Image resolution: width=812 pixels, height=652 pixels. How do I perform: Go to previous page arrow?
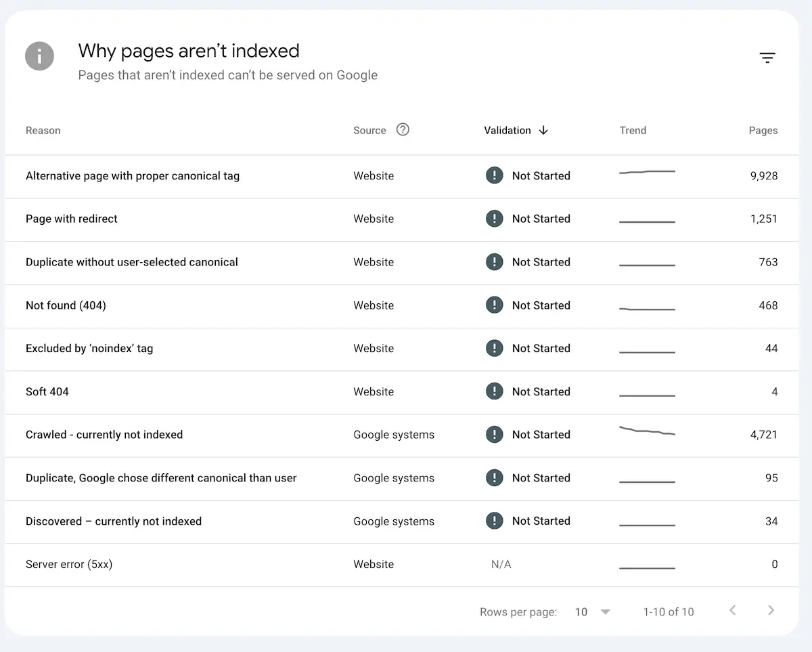[x=732, y=611]
